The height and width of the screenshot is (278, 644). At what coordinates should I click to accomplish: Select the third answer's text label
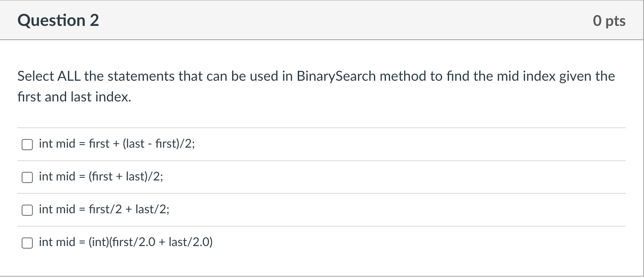coord(104,209)
